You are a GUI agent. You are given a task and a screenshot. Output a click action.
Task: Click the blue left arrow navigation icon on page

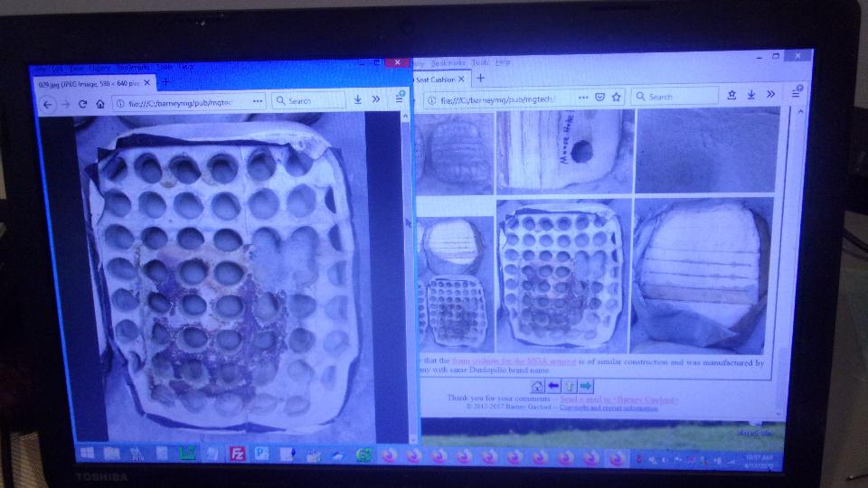click(x=553, y=386)
